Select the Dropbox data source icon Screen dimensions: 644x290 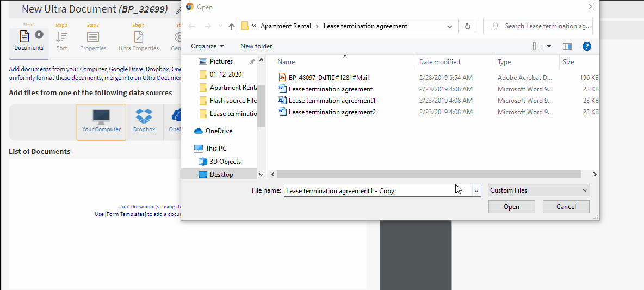144,121
